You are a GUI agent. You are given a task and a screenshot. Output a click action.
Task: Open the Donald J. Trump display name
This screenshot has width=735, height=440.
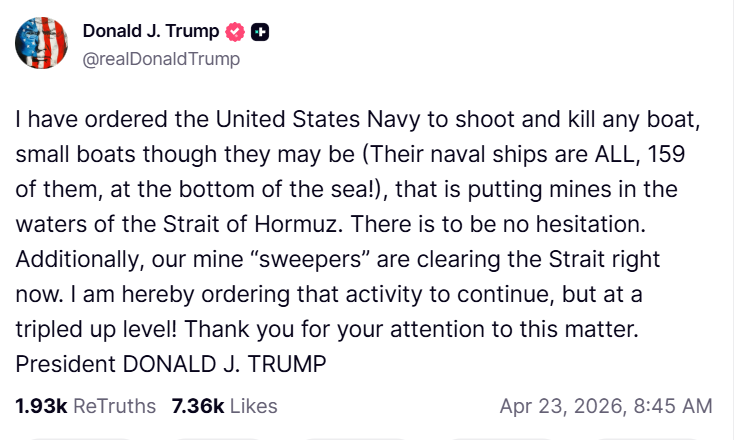tap(150, 32)
